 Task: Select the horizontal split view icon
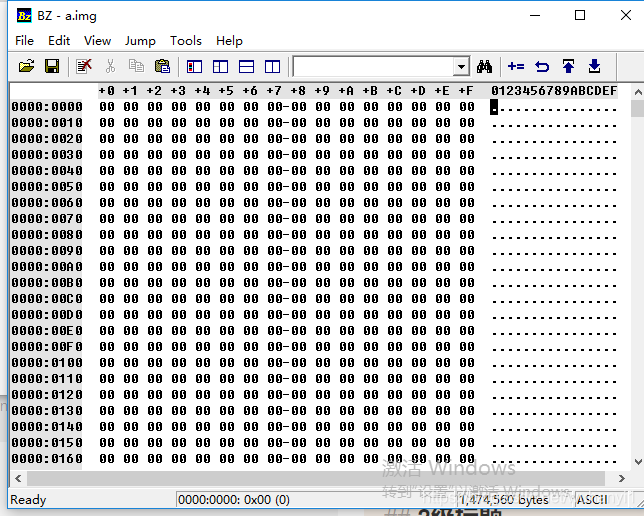tap(246, 67)
